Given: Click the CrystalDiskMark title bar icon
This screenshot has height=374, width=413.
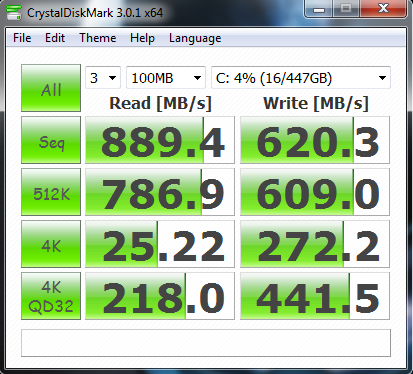Looking at the screenshot, I should (14, 13).
